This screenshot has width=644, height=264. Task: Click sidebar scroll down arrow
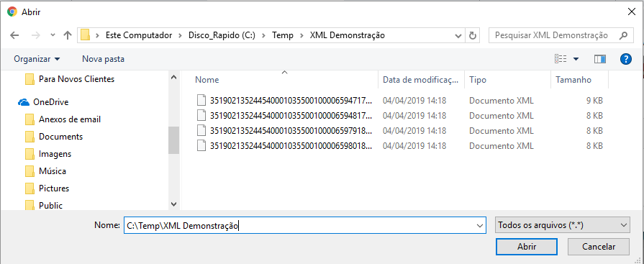point(173,204)
